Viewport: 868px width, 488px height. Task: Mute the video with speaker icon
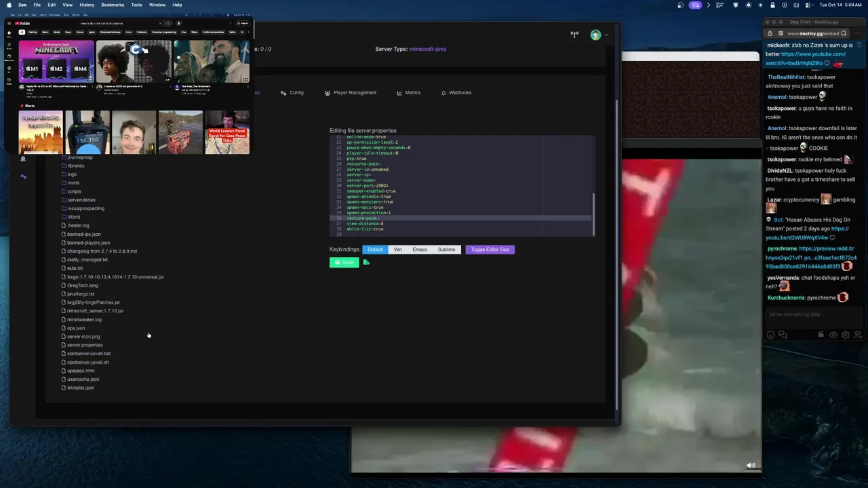point(751,466)
